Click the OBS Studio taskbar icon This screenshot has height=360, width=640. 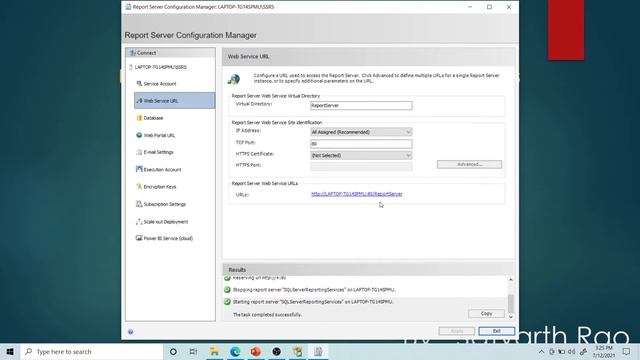pos(277,351)
